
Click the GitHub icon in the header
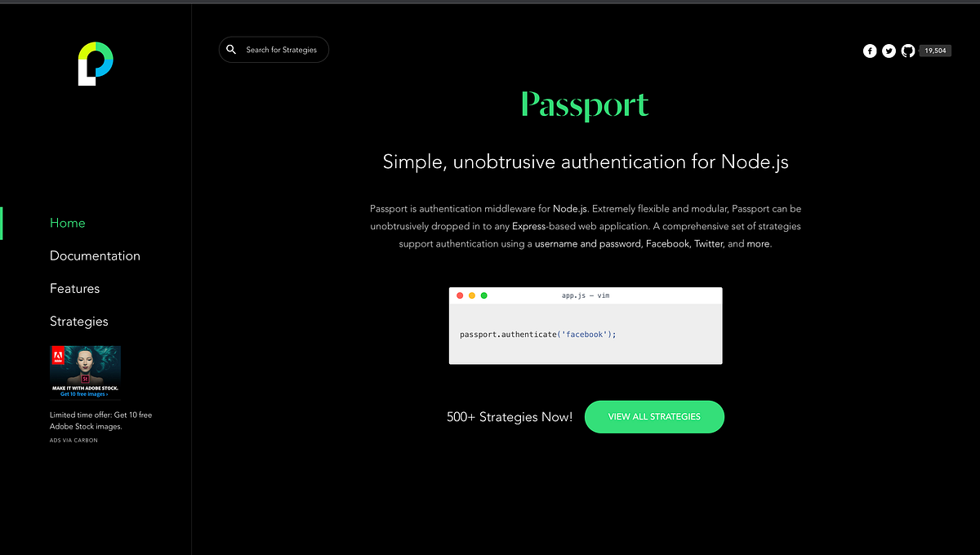(908, 51)
